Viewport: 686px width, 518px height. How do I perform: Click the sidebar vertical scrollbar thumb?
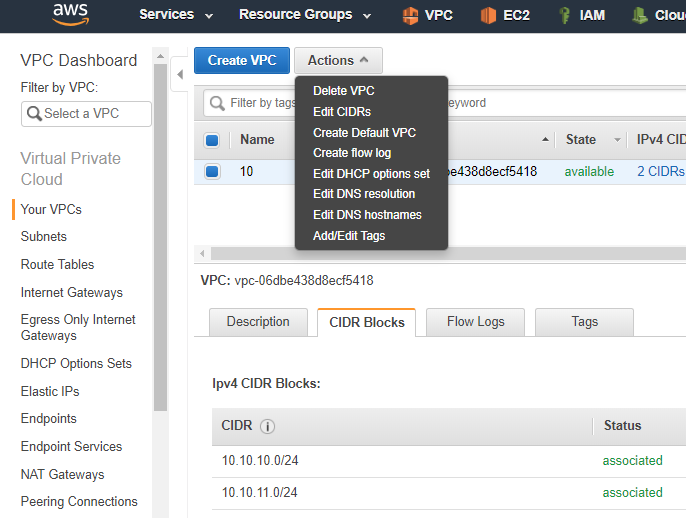(161, 238)
